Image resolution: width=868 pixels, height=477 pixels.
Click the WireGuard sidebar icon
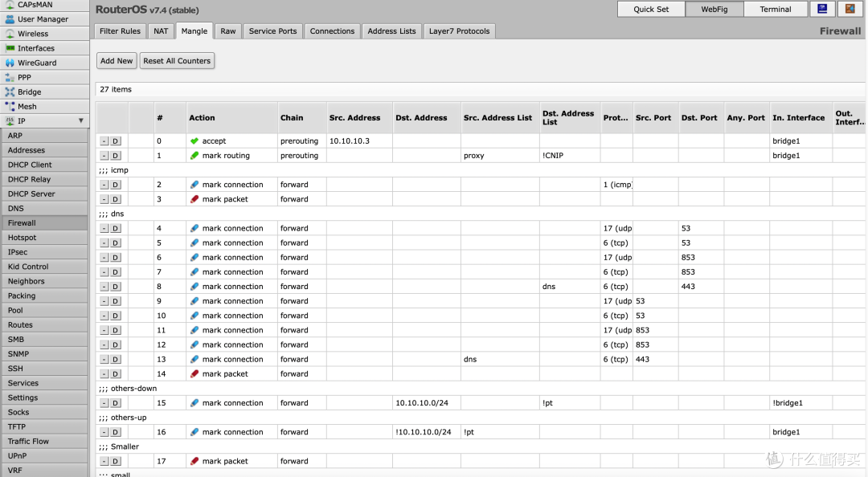[10, 63]
